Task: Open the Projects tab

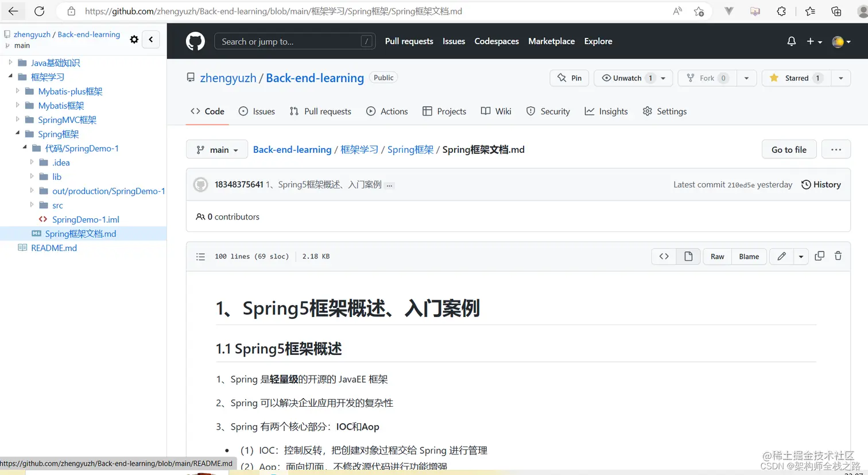Action: pyautogui.click(x=444, y=111)
